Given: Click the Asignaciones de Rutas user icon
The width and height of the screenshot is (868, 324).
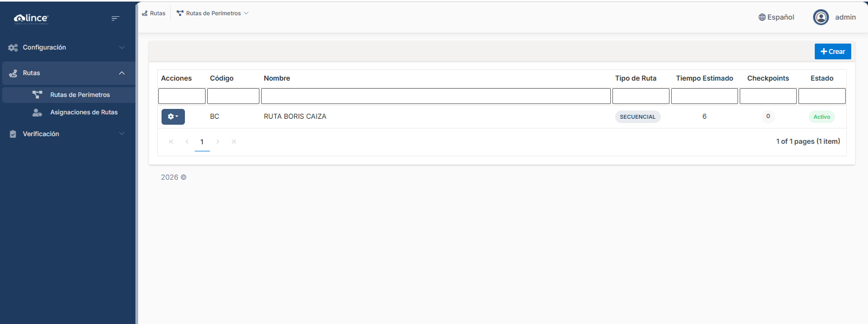Looking at the screenshot, I should click(x=37, y=113).
